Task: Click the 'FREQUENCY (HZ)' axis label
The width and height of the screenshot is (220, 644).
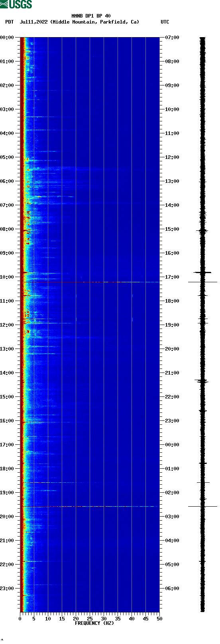Action: pyautogui.click(x=94, y=623)
